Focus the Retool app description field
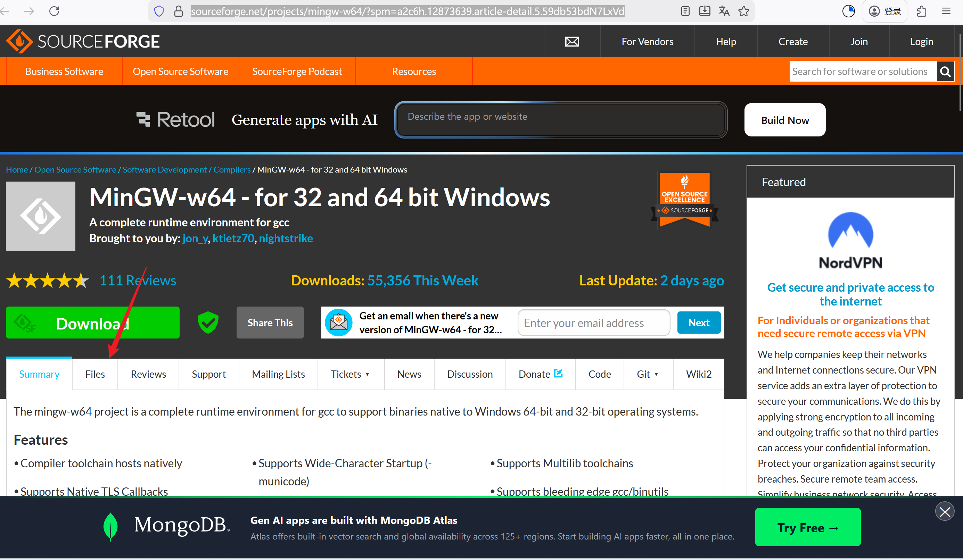The height and width of the screenshot is (560, 963). point(561,119)
